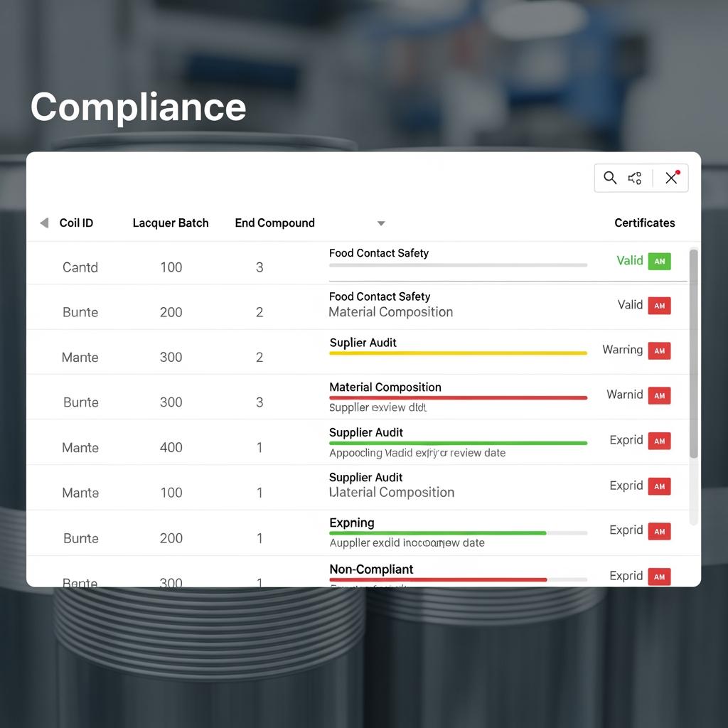
Task: Sort by Lacquer Batch column header
Action: click(171, 223)
